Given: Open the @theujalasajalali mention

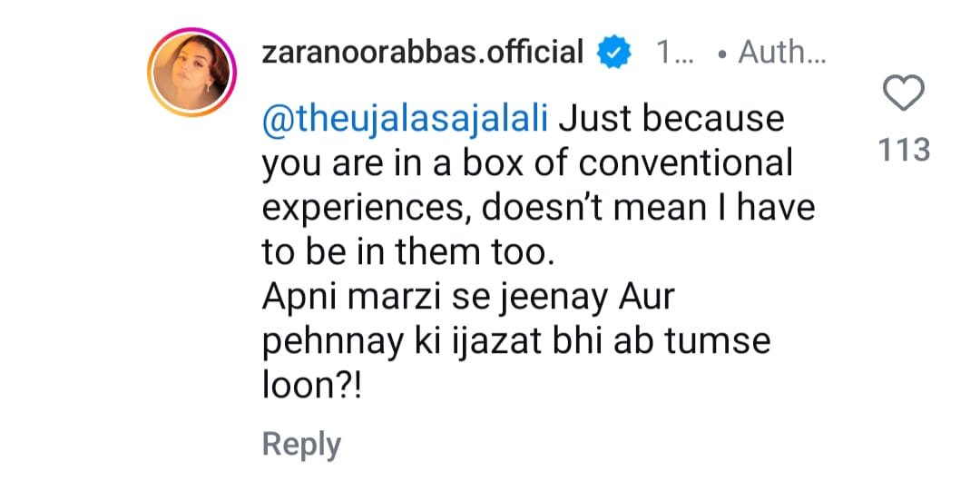Looking at the screenshot, I should tap(405, 119).
